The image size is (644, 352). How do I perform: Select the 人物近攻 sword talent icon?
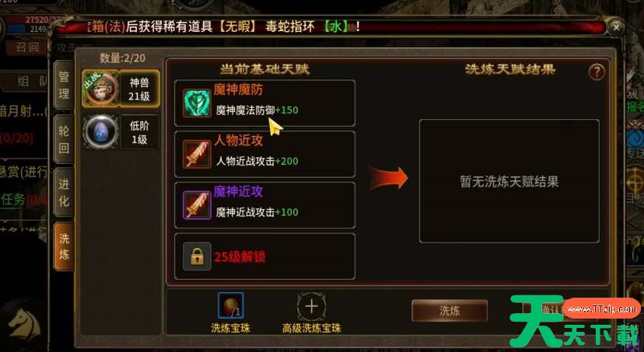[197, 154]
